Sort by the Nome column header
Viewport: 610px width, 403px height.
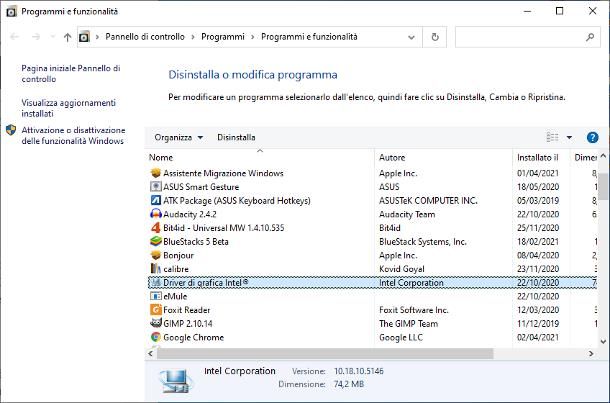pos(259,157)
